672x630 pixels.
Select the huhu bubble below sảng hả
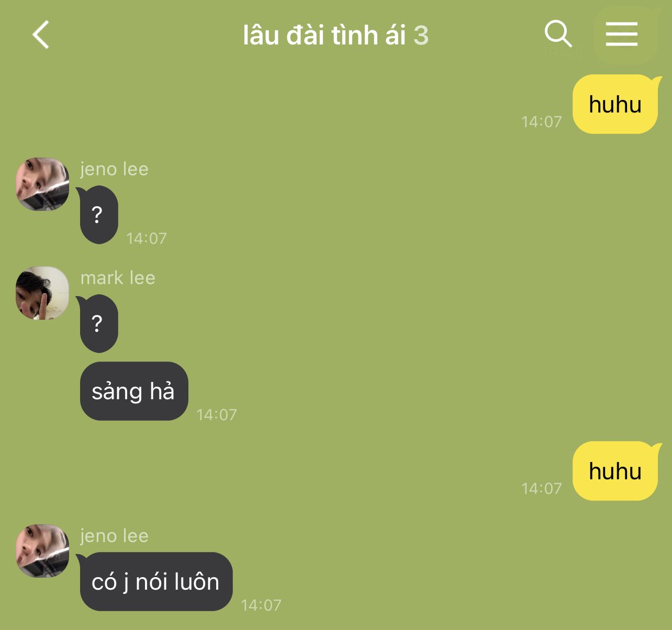click(x=615, y=471)
